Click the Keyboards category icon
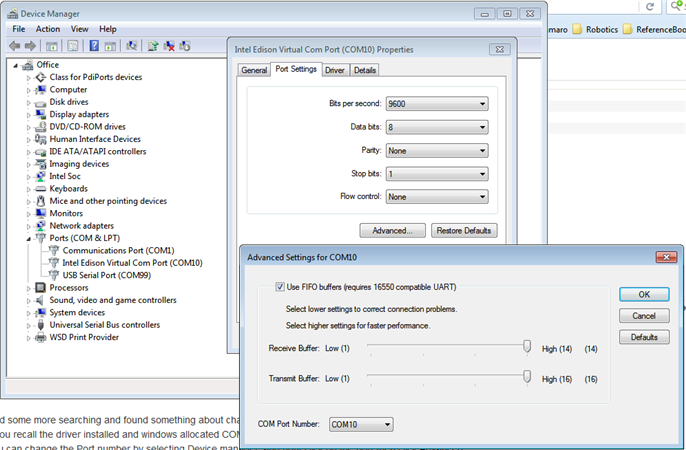 (40, 189)
